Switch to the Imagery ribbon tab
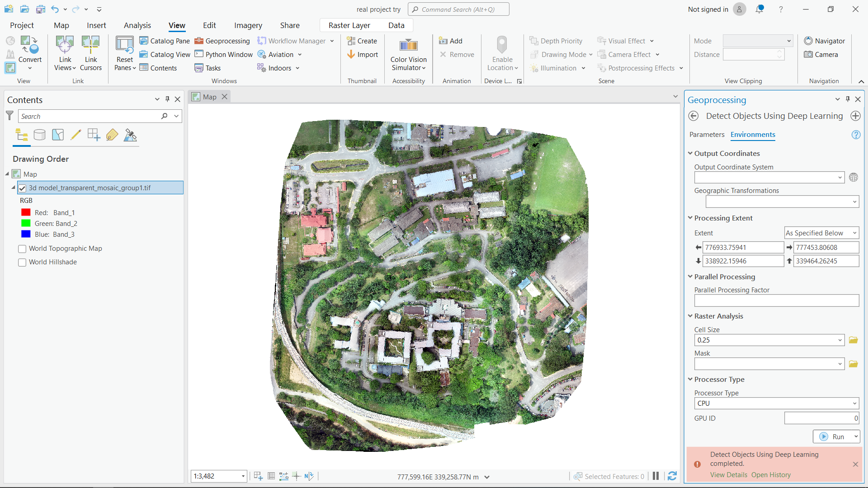 click(248, 25)
